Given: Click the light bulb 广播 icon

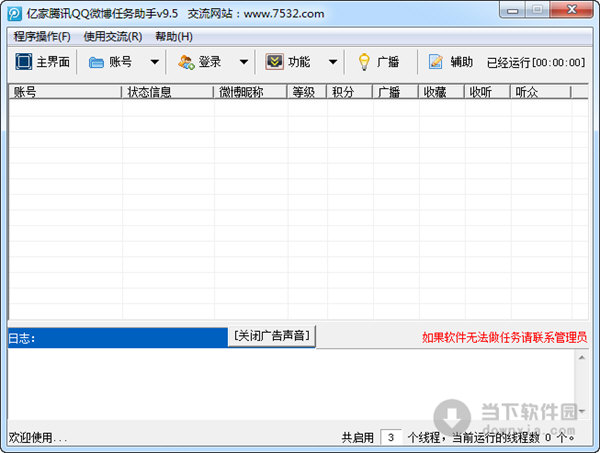Looking at the screenshot, I should 364,62.
